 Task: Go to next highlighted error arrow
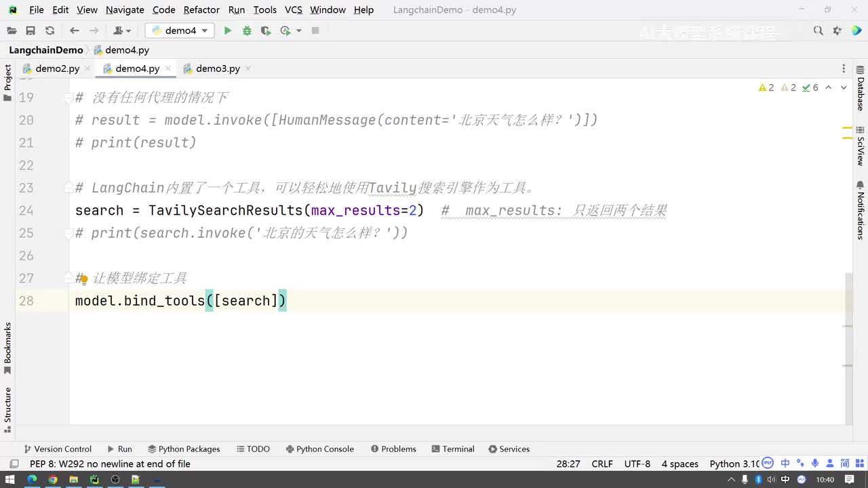coord(844,87)
